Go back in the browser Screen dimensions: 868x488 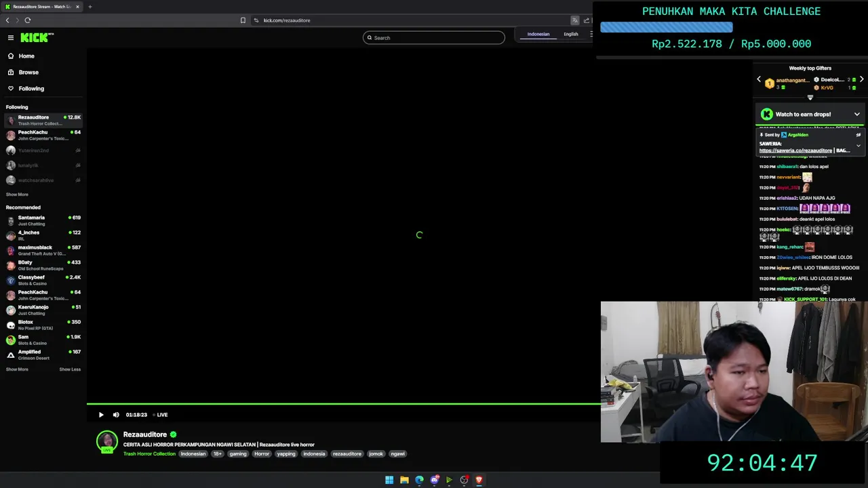[7, 20]
